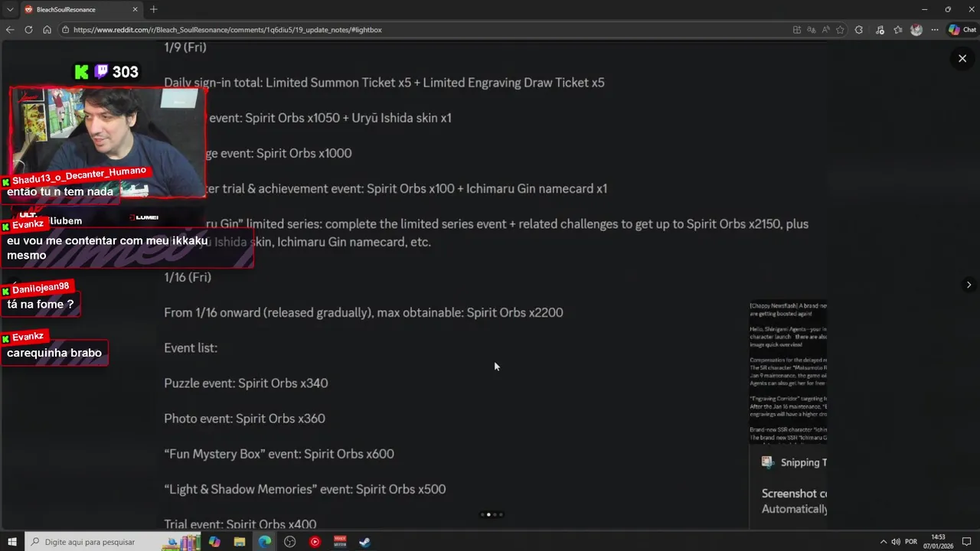Open the browser home page
The image size is (980, 551).
pos(47,30)
